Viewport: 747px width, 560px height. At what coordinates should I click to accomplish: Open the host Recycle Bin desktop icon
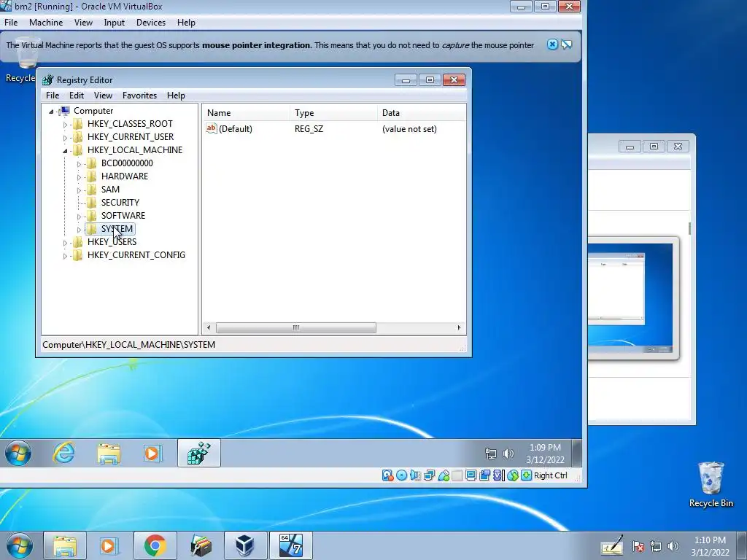(711, 484)
